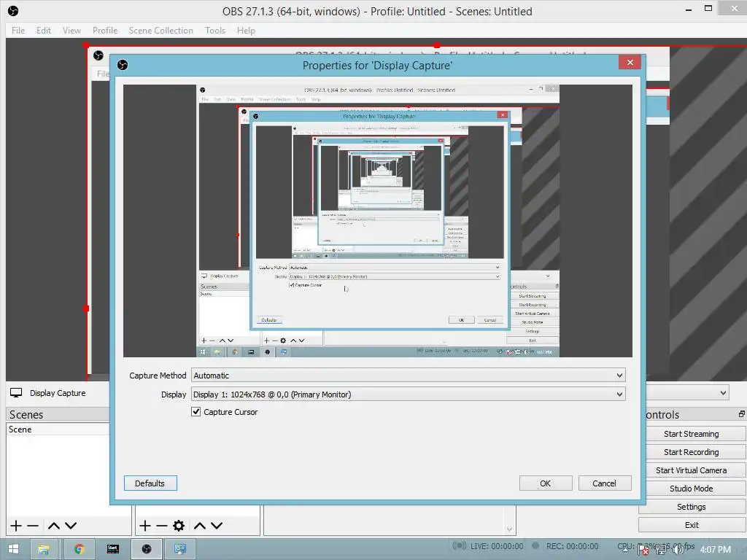Expand the Capture Method dropdown
The width and height of the screenshot is (747, 560).
[619, 376]
